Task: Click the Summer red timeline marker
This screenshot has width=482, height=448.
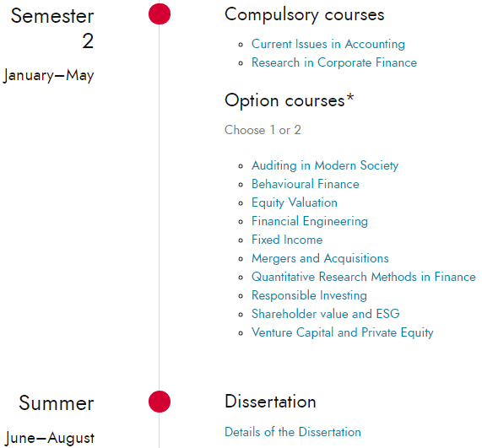Action: point(160,402)
